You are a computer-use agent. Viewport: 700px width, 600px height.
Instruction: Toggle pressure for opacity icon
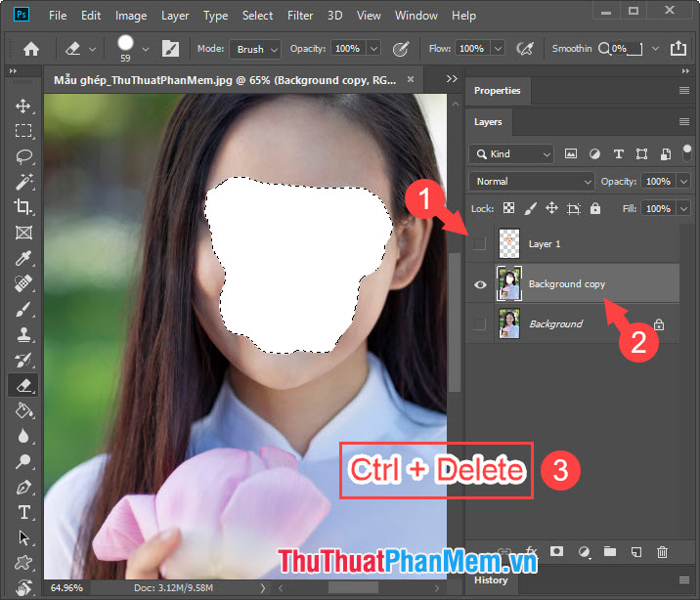click(401, 49)
